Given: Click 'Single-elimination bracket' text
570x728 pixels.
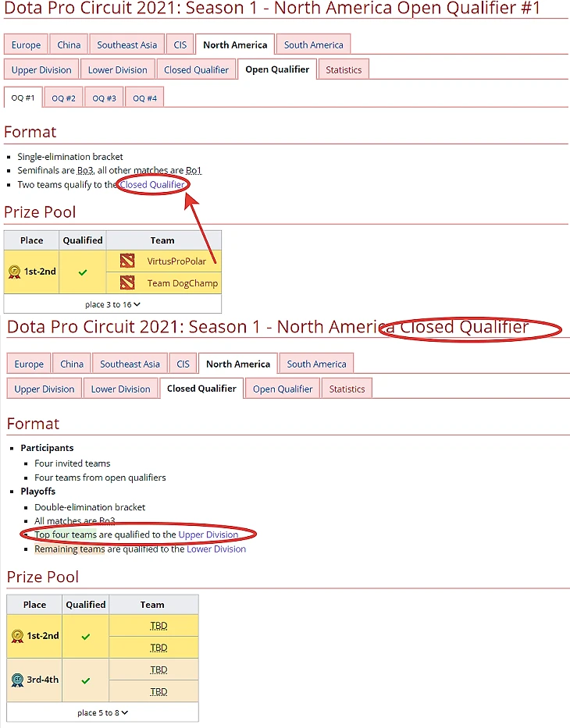Looking at the screenshot, I should click(x=70, y=157).
